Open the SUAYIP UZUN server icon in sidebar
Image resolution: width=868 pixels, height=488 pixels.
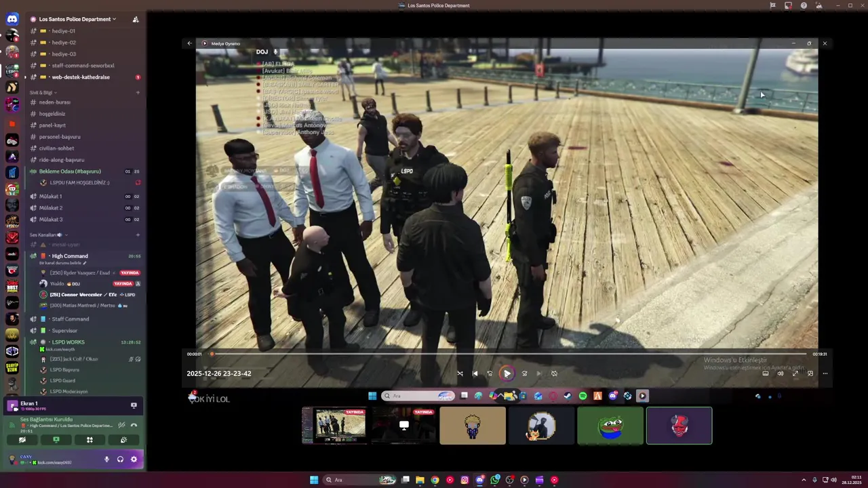click(12, 368)
